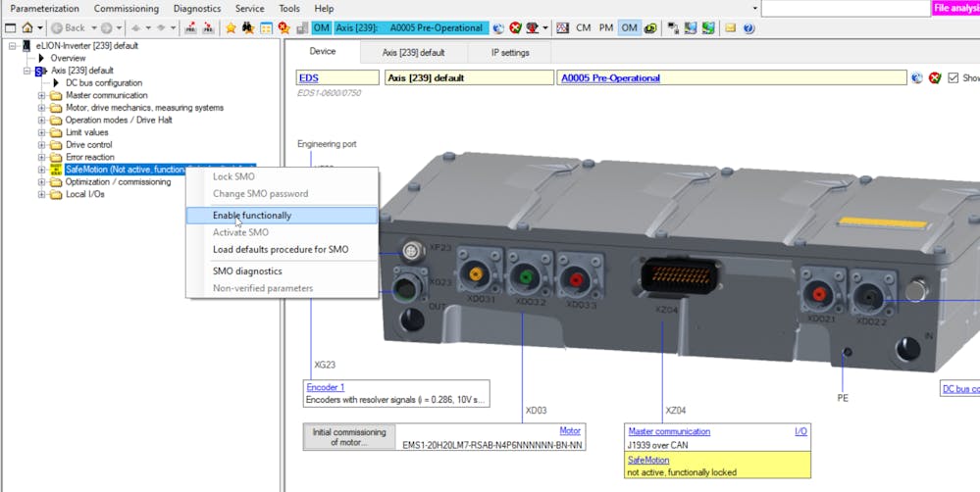Switch to CM mode in the toolbar
The height and width of the screenshot is (492, 980).
tap(584, 28)
